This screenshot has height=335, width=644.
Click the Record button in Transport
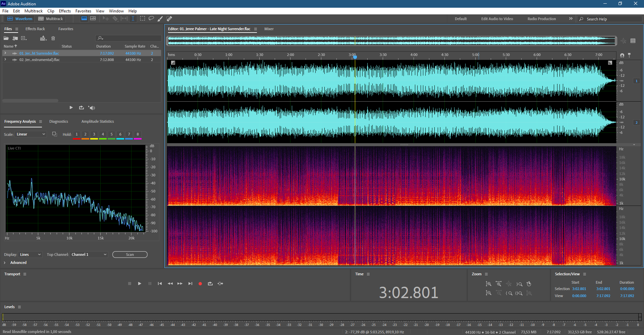[200, 284]
